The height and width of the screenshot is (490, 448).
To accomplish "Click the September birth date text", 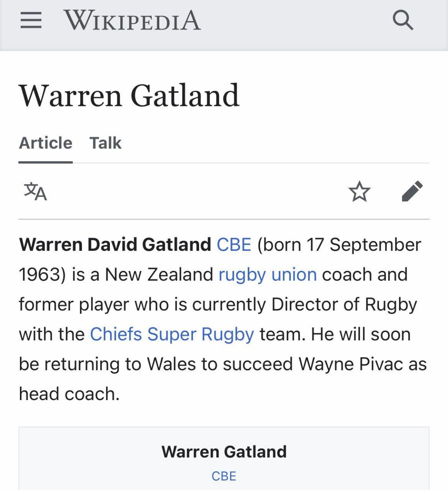I will pos(374,245).
